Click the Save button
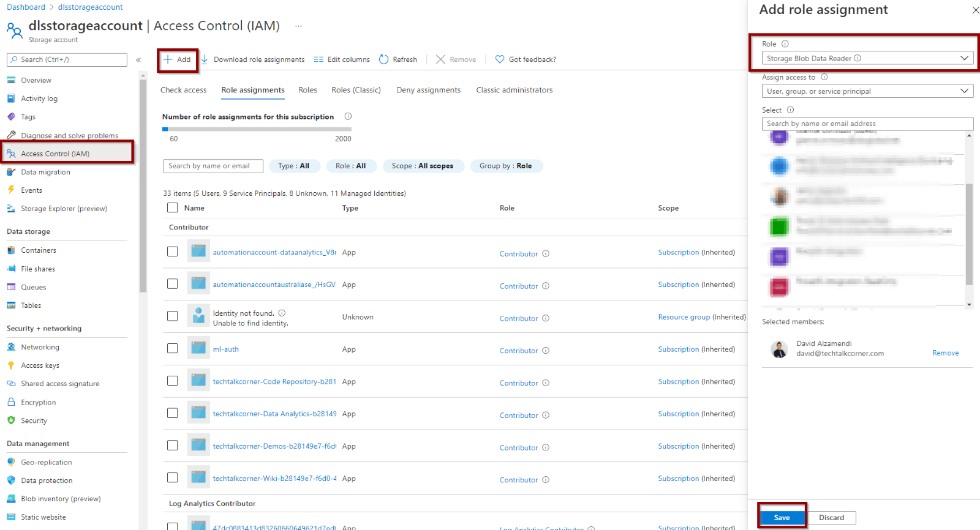The image size is (980, 530). (x=782, y=517)
